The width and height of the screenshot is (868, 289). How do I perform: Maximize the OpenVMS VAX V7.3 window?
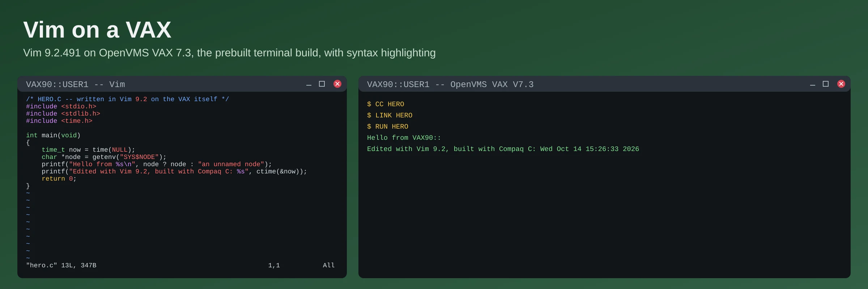click(826, 84)
